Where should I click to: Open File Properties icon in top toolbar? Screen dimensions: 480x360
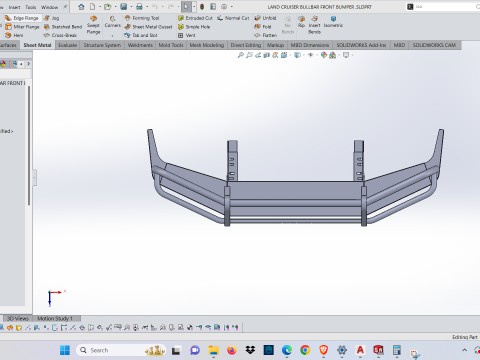213,7
